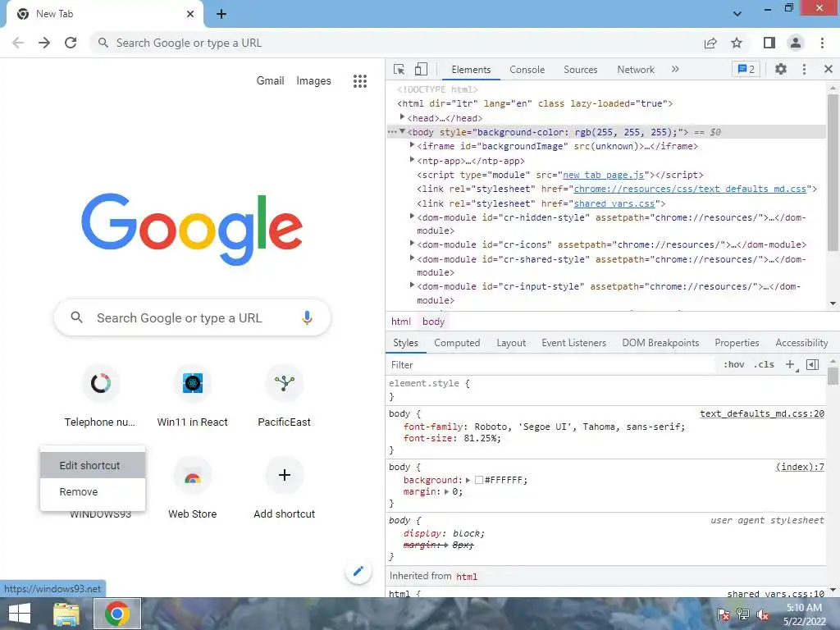Expand the cr-icons dom-module node
Image resolution: width=840 pixels, height=630 pixels.
coord(412,243)
